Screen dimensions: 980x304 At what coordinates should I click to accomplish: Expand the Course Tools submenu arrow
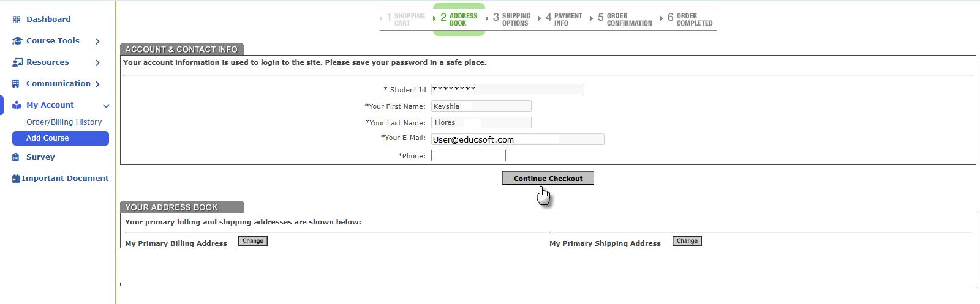coord(97,41)
